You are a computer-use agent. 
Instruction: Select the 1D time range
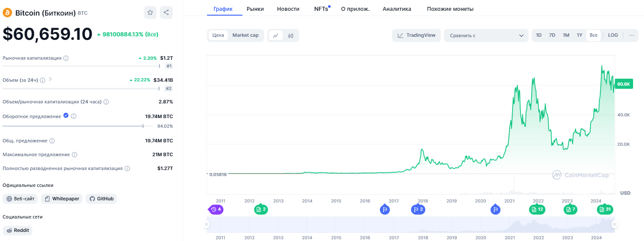click(x=539, y=35)
